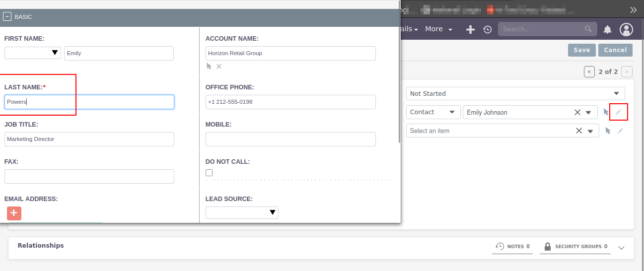Click the global Search box
Screen dimensions: 644x271
(547, 29)
